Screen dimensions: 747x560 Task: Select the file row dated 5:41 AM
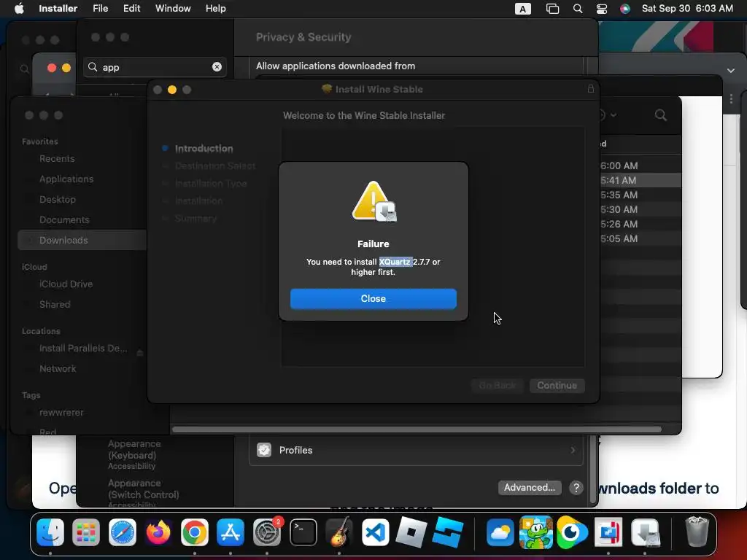click(640, 181)
